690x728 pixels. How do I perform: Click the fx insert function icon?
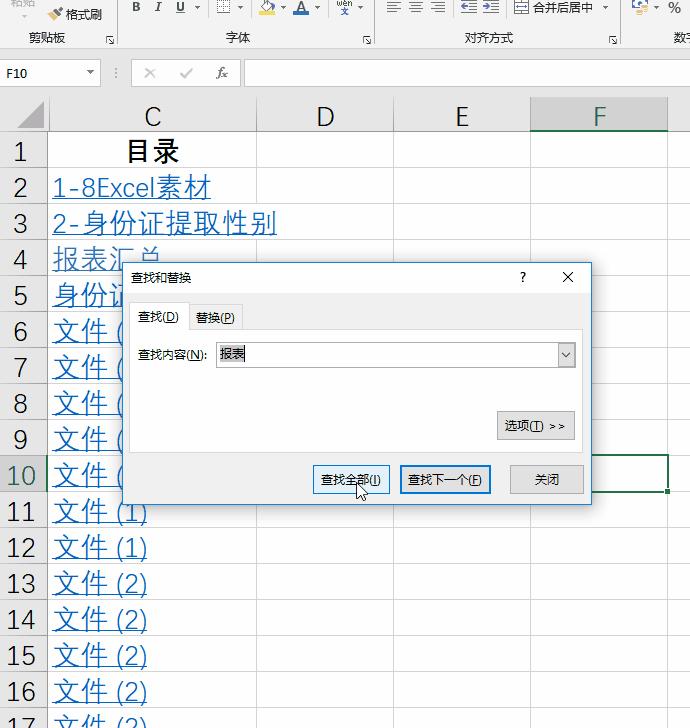click(222, 73)
